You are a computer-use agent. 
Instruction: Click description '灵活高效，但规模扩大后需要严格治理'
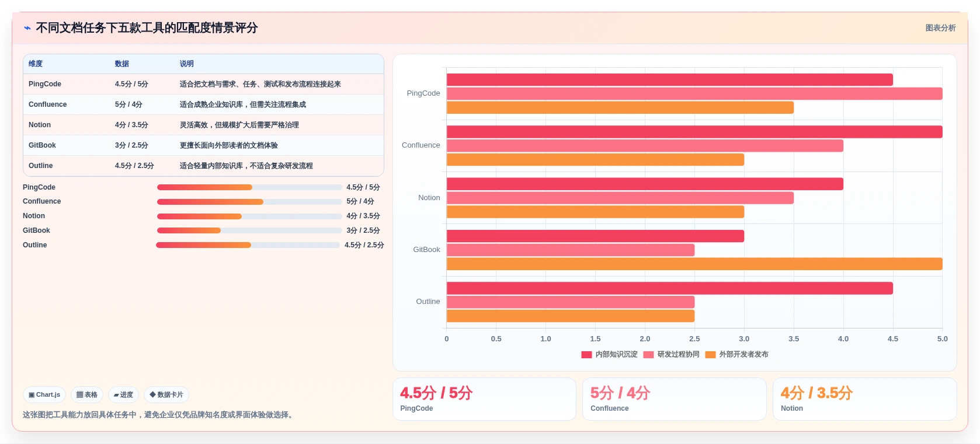[x=239, y=125]
